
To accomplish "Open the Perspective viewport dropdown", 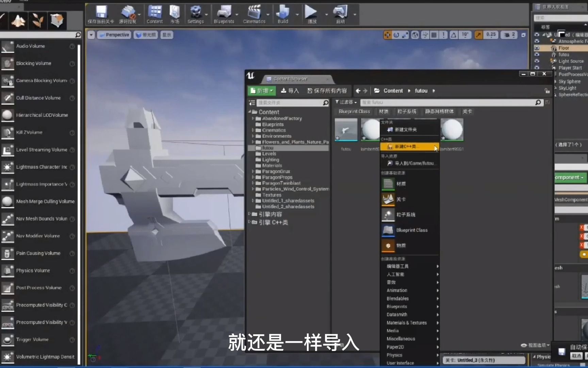I will [114, 34].
